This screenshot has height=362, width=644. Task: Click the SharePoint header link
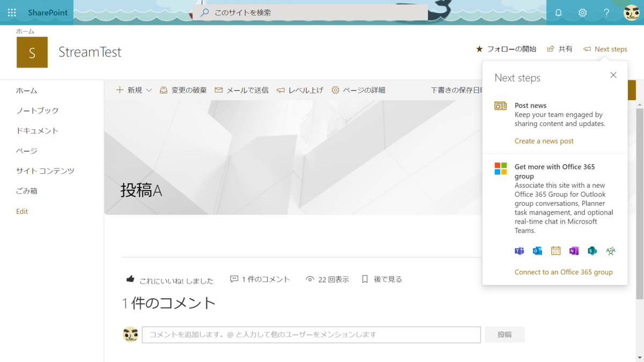[x=48, y=12]
